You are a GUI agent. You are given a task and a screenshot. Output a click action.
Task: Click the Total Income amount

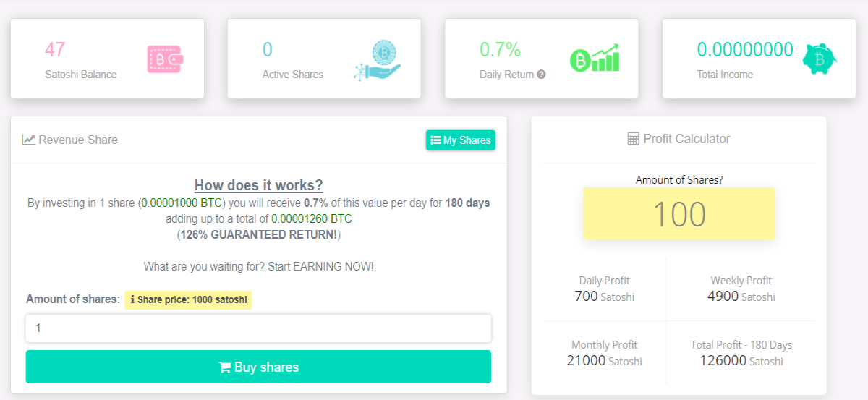click(x=745, y=50)
